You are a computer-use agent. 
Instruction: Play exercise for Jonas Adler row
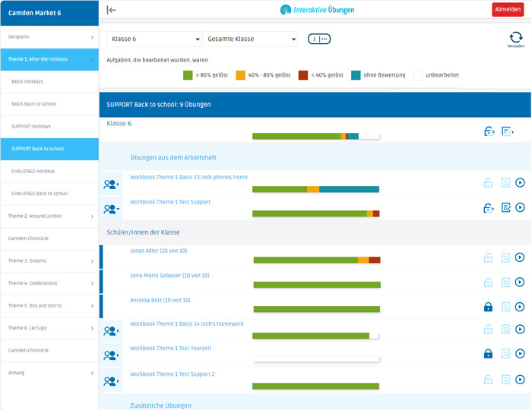520,257
